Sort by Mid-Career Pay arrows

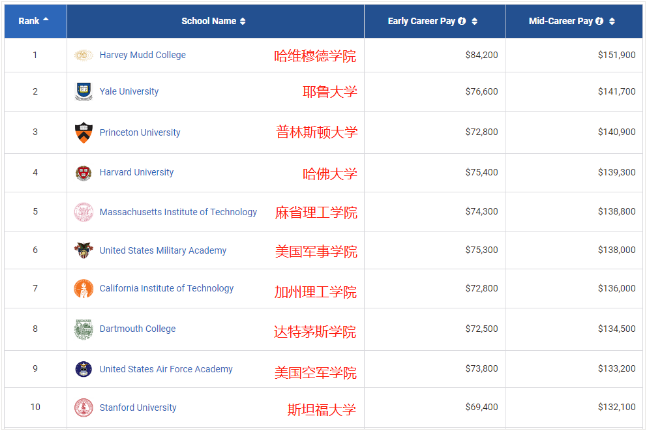(612, 21)
